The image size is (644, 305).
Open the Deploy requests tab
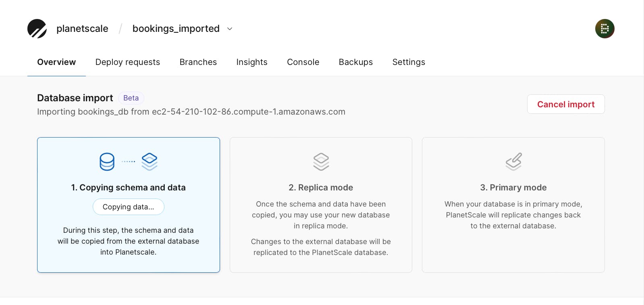click(128, 62)
